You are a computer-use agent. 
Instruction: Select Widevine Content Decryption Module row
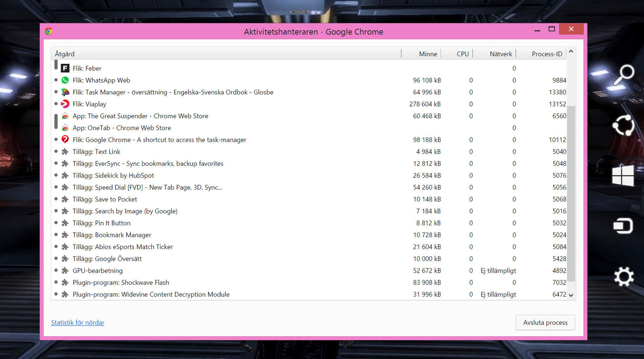309,294
